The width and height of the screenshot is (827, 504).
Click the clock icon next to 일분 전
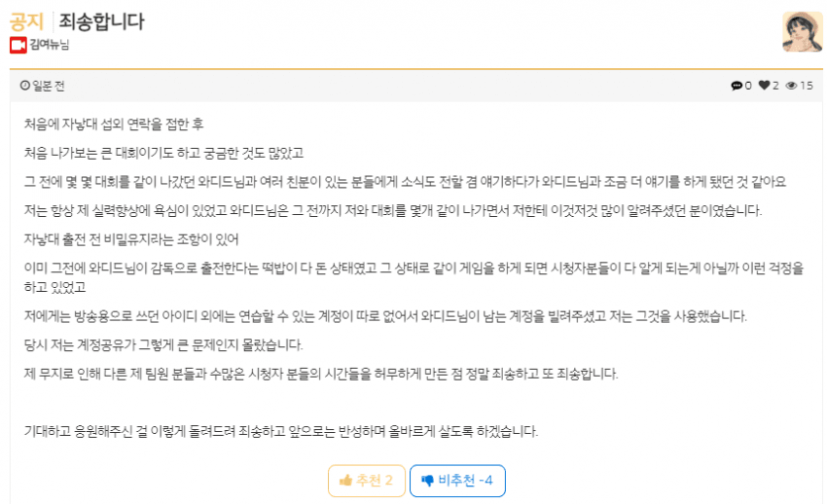pyautogui.click(x=24, y=86)
